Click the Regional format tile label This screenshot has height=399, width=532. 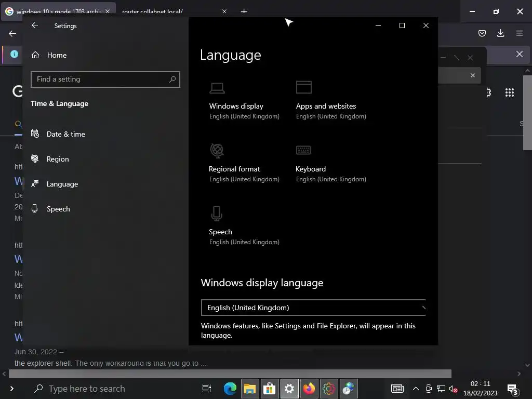coord(234,169)
